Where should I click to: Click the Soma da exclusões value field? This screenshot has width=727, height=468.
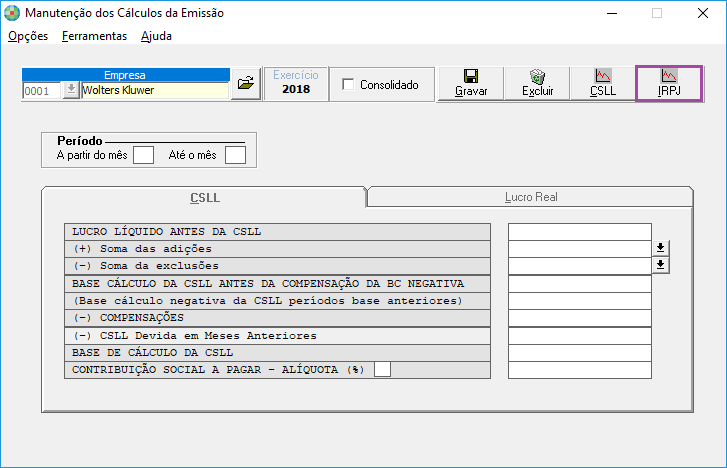(580, 266)
